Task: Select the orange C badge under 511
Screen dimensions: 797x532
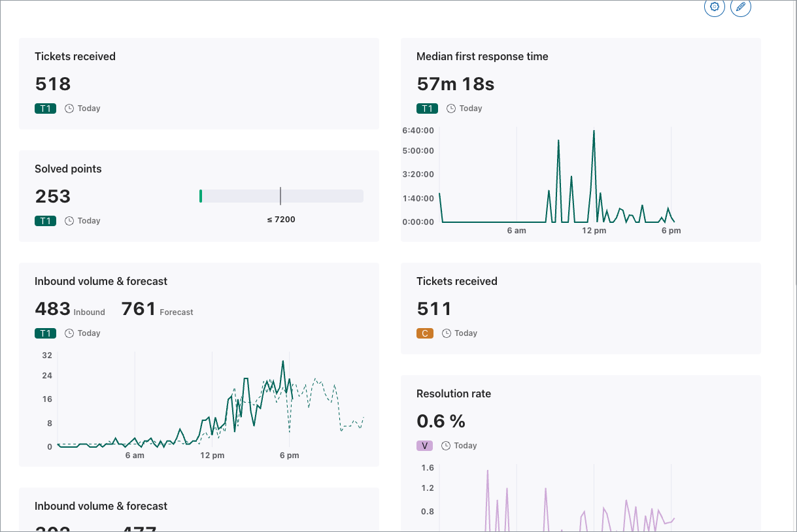Action: point(424,333)
